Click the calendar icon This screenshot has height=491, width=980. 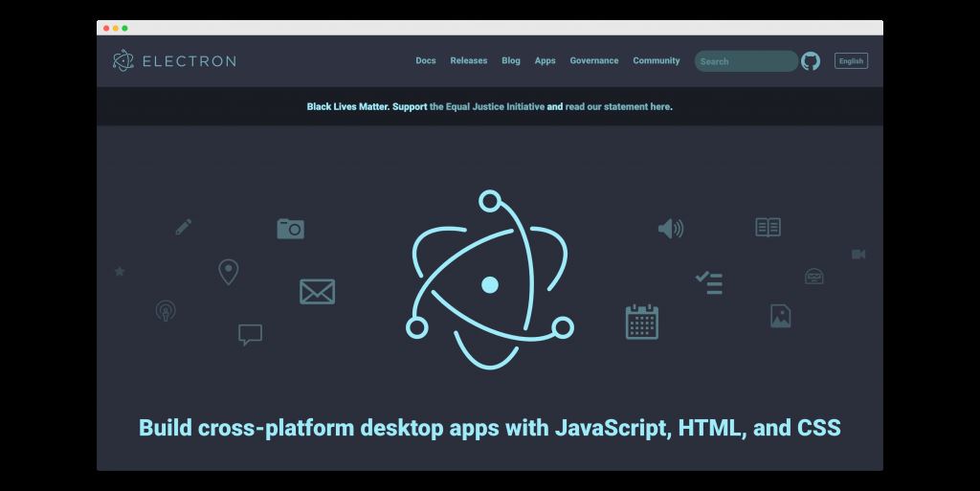(642, 322)
